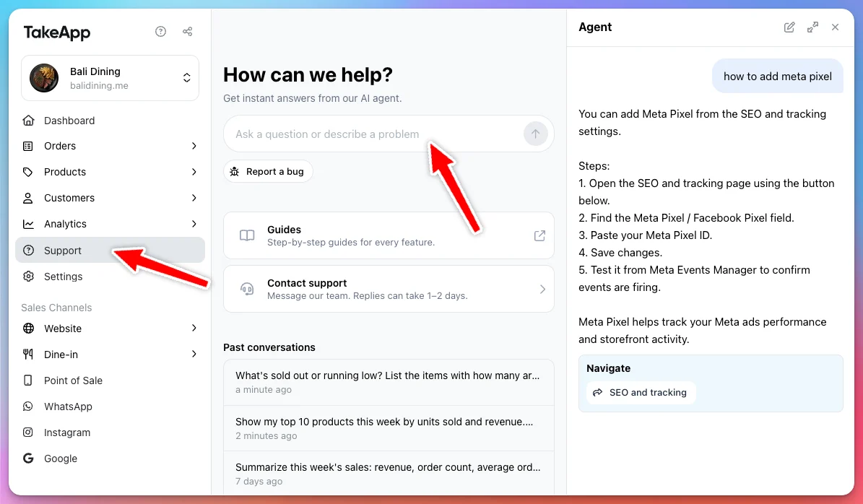
Task: Expand the Analytics submenu chevron
Action: coord(194,224)
